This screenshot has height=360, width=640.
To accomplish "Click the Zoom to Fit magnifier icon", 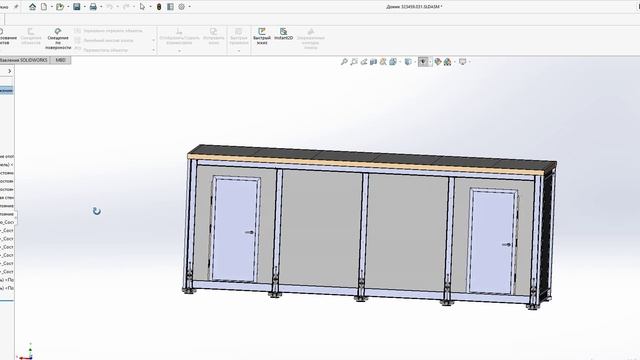I will point(344,62).
